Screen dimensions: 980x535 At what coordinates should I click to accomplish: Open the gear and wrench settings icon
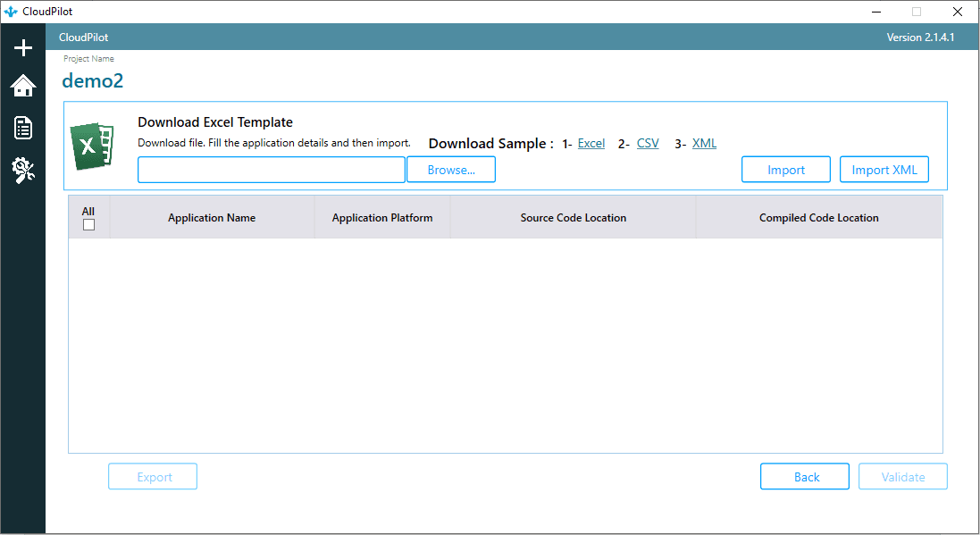click(x=23, y=170)
